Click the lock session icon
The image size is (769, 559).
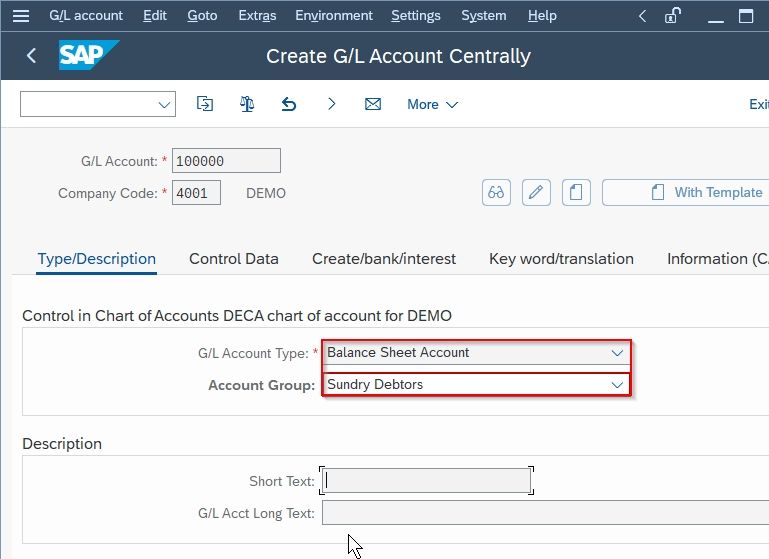pos(672,16)
